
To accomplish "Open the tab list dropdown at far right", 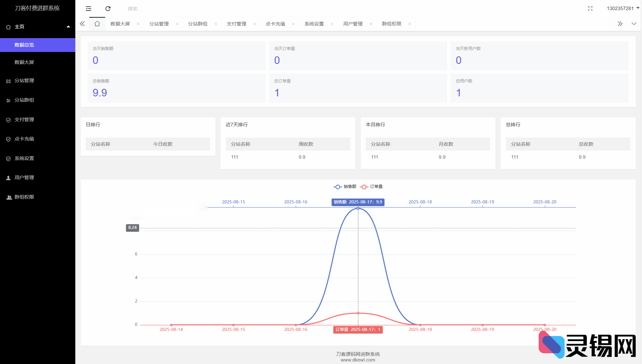I will [633, 23].
